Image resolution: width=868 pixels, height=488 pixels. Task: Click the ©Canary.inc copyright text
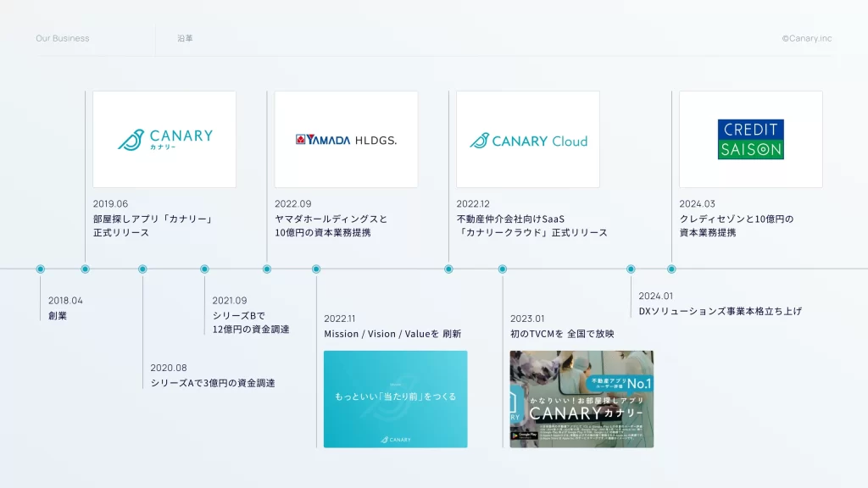pos(806,39)
